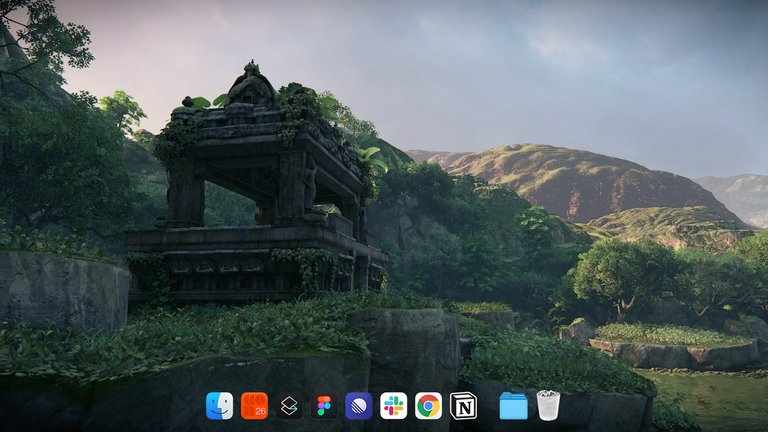This screenshot has width=768, height=432.
Task: Open Figma from the dock
Action: pos(324,406)
